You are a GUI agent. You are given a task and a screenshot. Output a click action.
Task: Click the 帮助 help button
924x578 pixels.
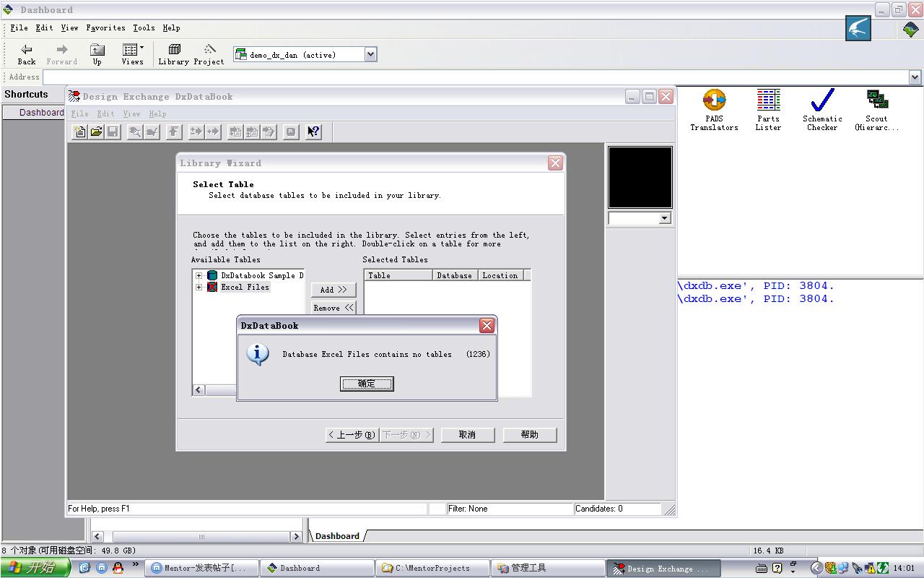click(x=530, y=435)
